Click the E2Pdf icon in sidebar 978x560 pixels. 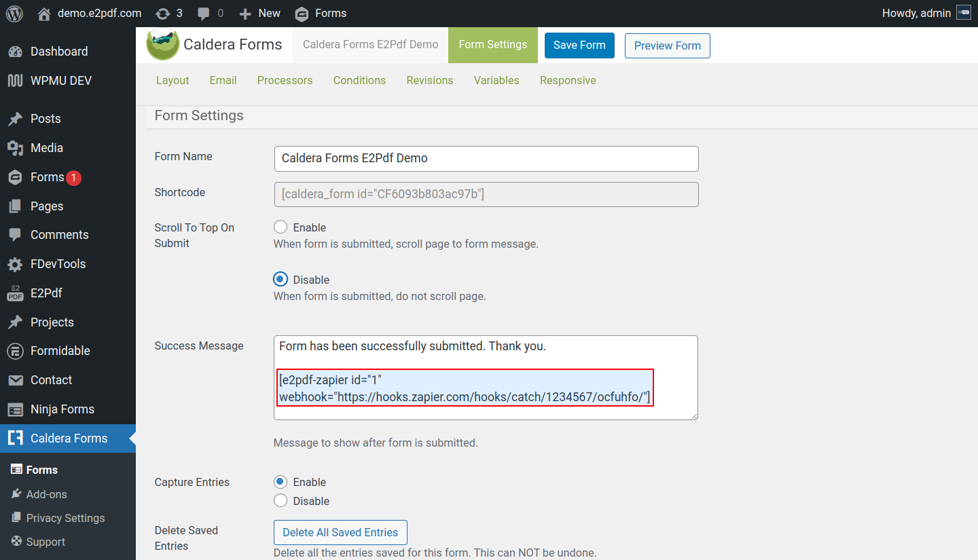[15, 293]
